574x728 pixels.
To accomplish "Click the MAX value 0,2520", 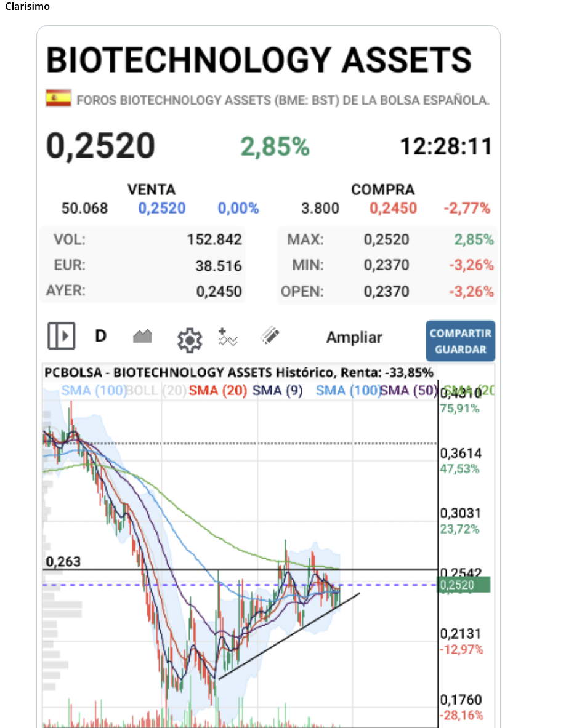I will (x=386, y=239).
